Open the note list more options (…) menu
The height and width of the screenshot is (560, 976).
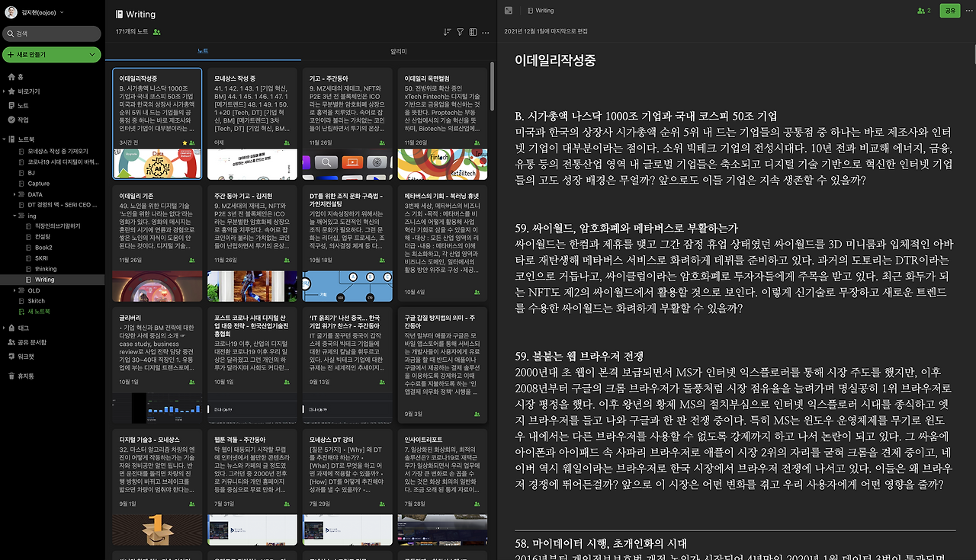pos(486,32)
